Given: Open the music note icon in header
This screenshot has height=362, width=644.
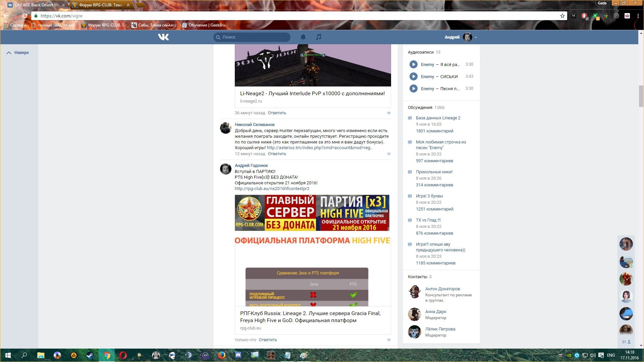Looking at the screenshot, I should click(x=319, y=37).
